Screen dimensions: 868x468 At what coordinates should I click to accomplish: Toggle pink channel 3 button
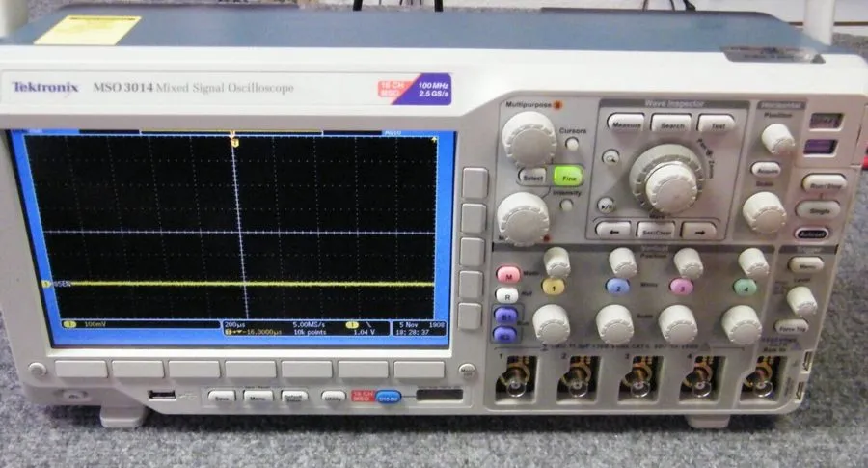coord(682,287)
